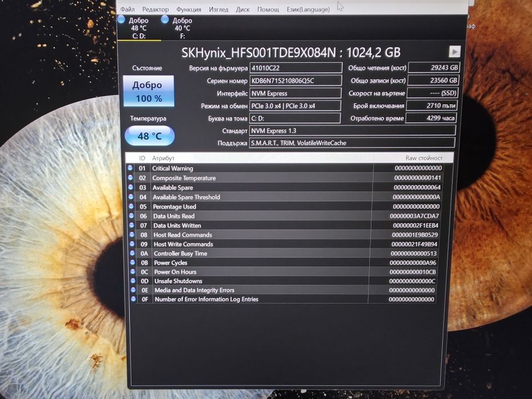Click status dot for Host Read Commands

point(132,234)
